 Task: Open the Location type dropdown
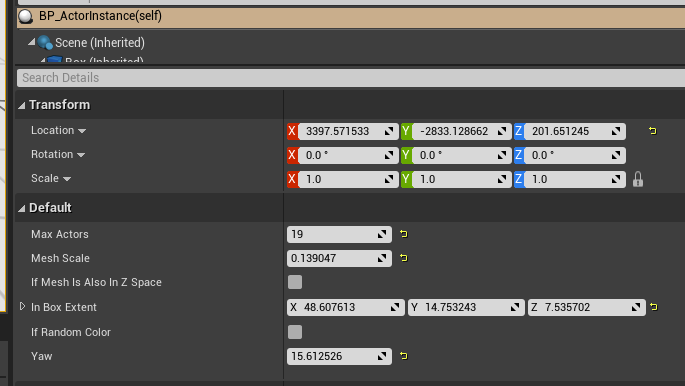82,131
